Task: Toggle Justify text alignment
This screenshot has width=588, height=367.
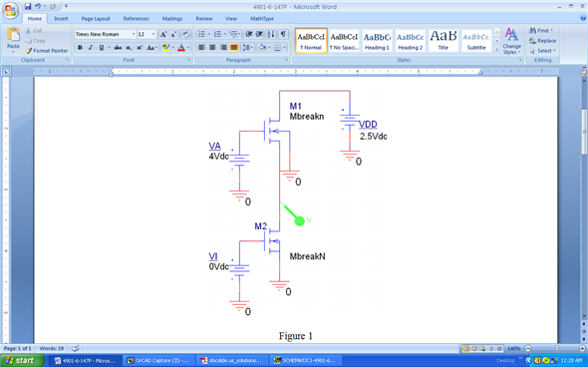Action: click(x=234, y=47)
